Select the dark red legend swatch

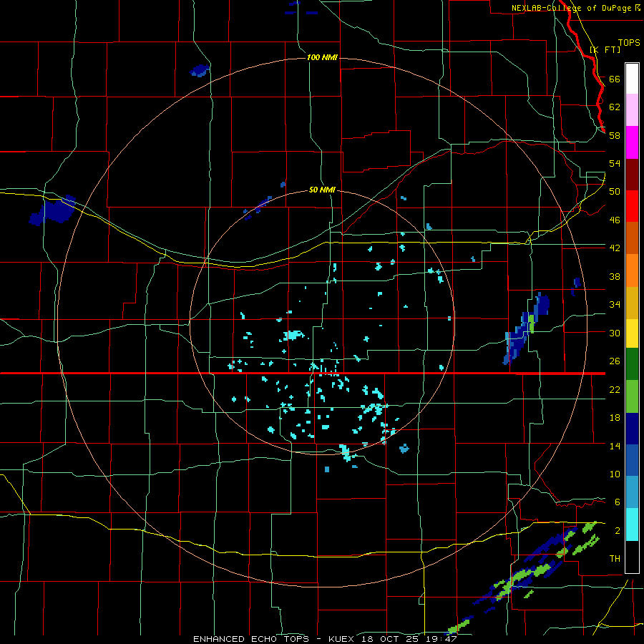click(632, 175)
